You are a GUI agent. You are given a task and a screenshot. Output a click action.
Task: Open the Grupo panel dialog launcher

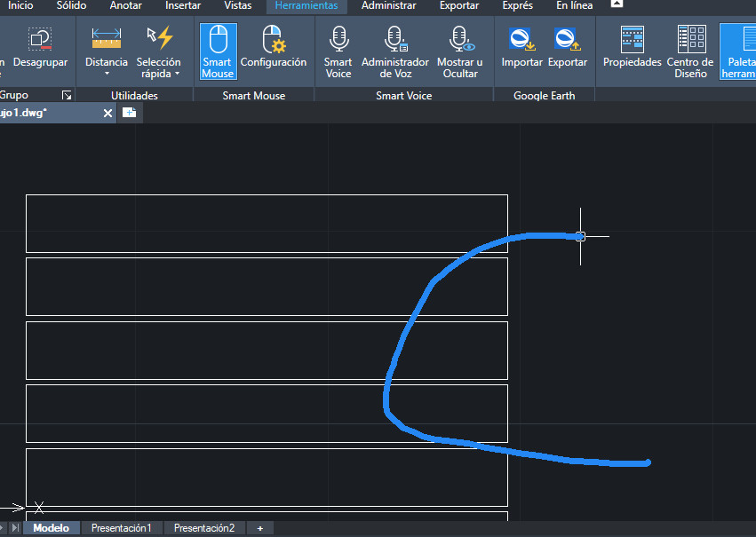[x=67, y=95]
